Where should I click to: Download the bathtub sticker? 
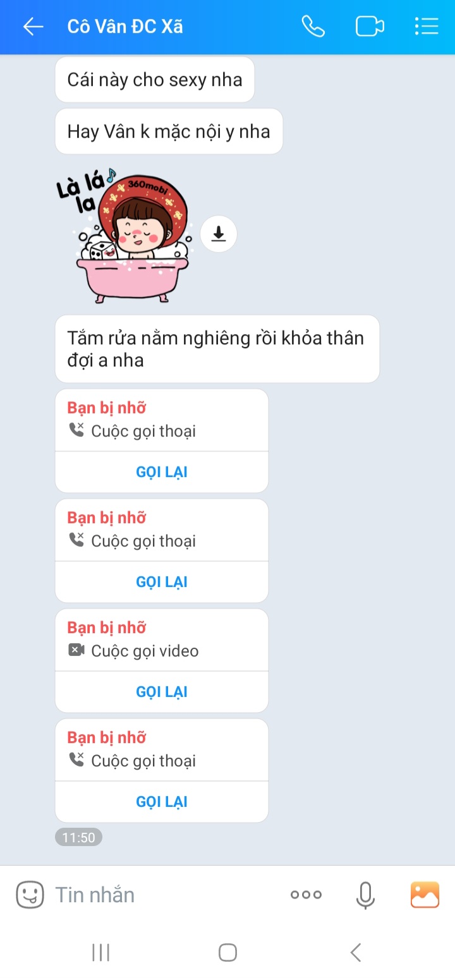pos(219,234)
